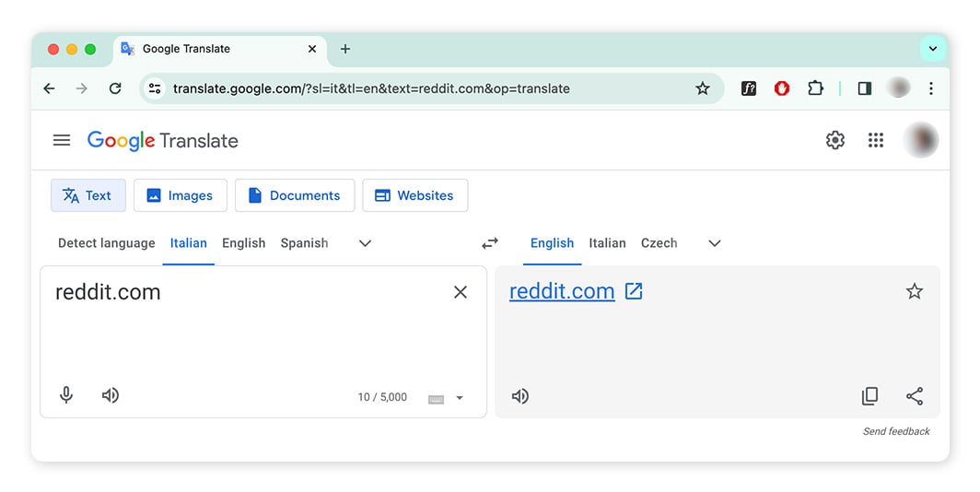Open the main hamburger menu
Image resolution: width=980 pixels, height=492 pixels.
point(61,140)
